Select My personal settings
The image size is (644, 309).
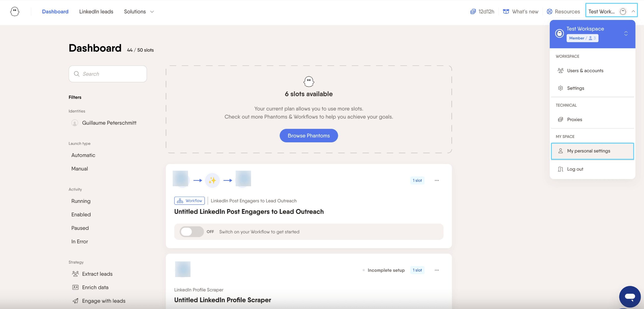(592, 151)
